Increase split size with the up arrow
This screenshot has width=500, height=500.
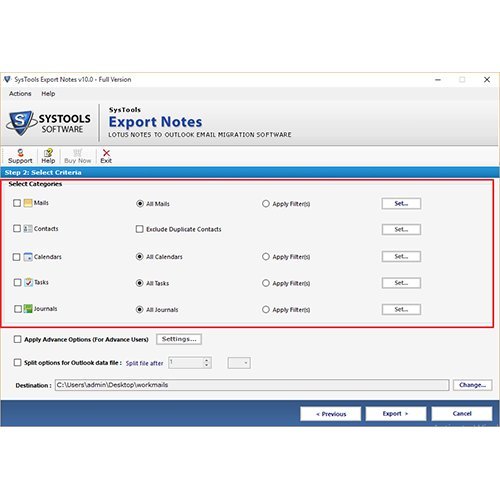(x=207, y=360)
